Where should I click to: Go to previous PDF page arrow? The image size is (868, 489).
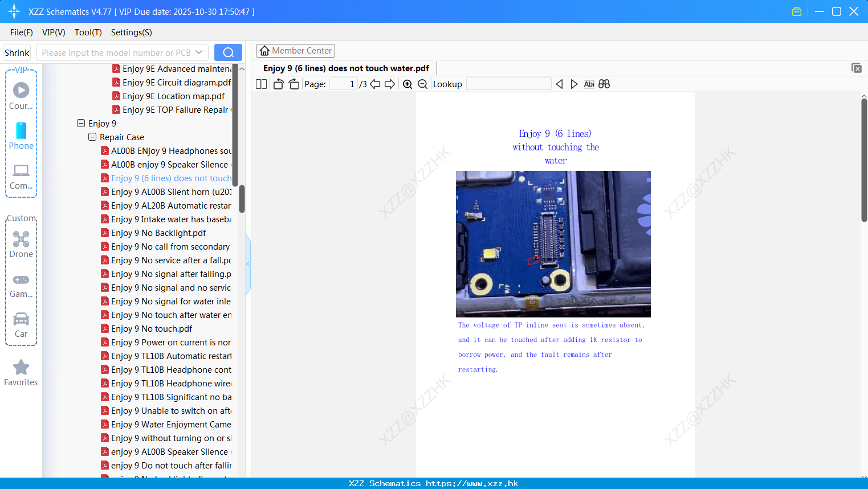[x=375, y=84]
